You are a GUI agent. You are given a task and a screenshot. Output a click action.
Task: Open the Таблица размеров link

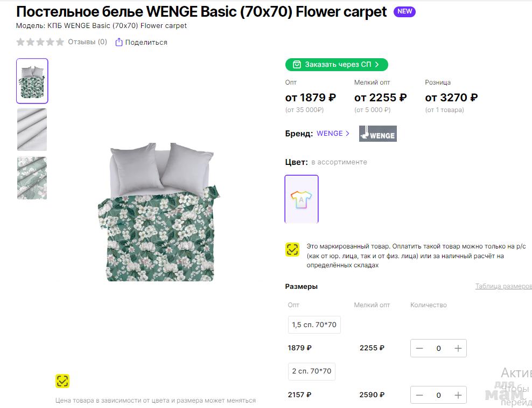503,286
